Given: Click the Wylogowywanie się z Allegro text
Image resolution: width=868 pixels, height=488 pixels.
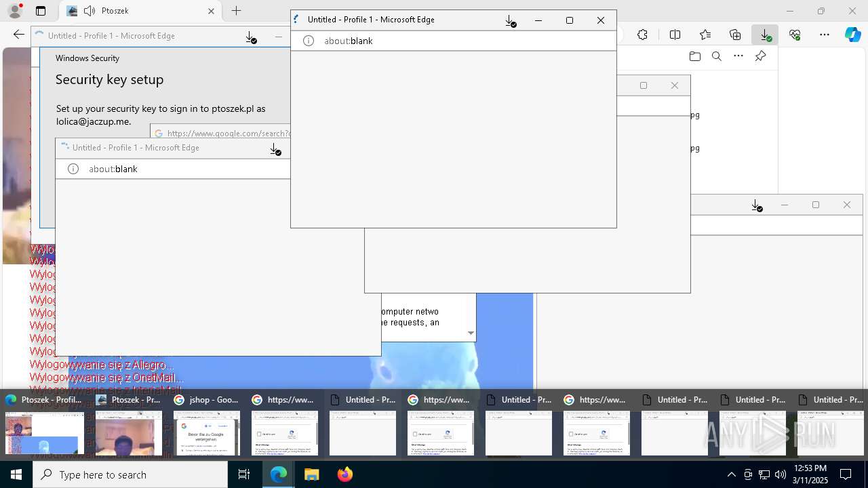Looking at the screenshot, I should [100, 365].
